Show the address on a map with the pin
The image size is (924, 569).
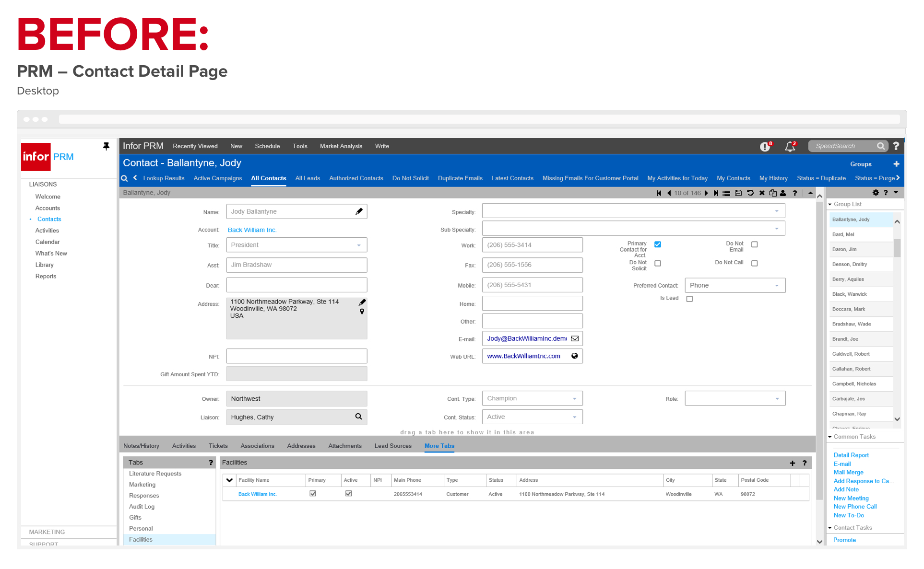coord(362,312)
